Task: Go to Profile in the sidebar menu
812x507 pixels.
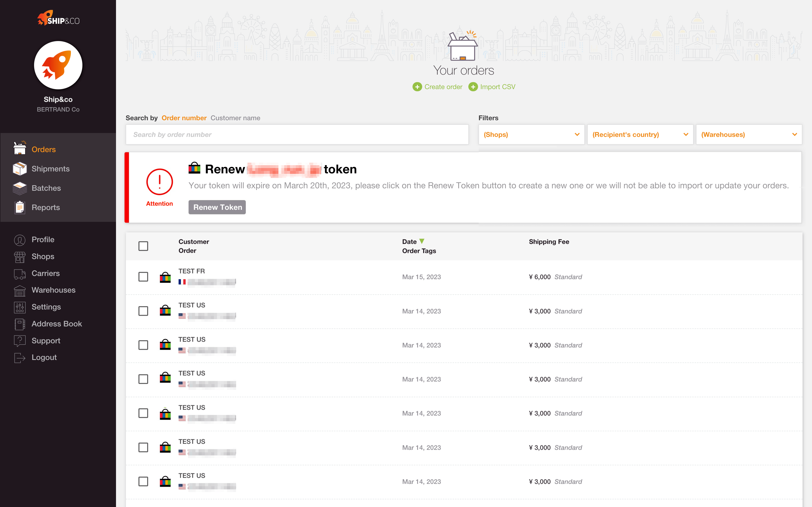Action: 43,239
